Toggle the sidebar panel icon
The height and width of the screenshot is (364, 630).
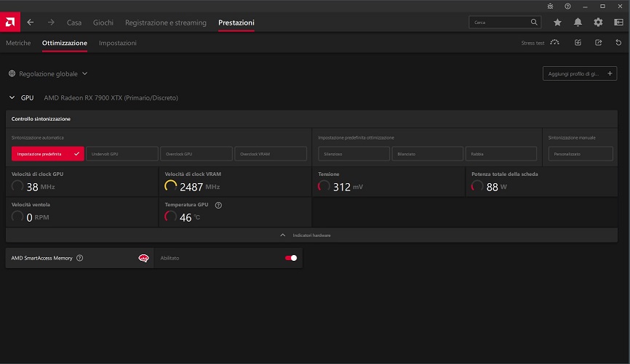point(619,23)
